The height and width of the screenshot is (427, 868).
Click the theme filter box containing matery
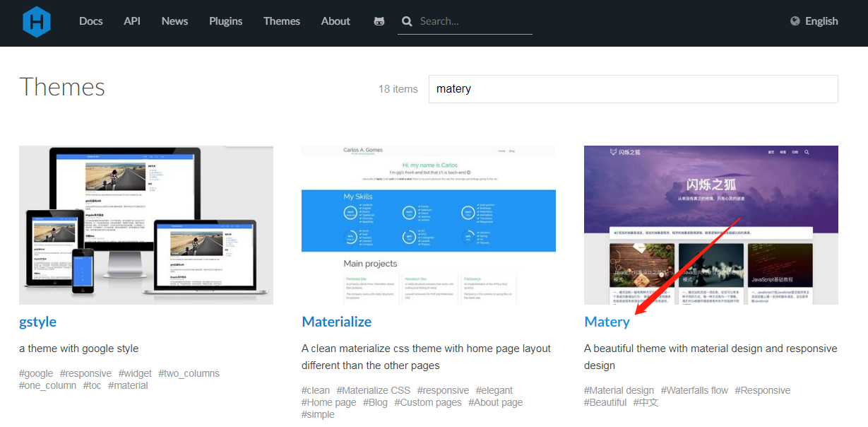pyautogui.click(x=633, y=89)
